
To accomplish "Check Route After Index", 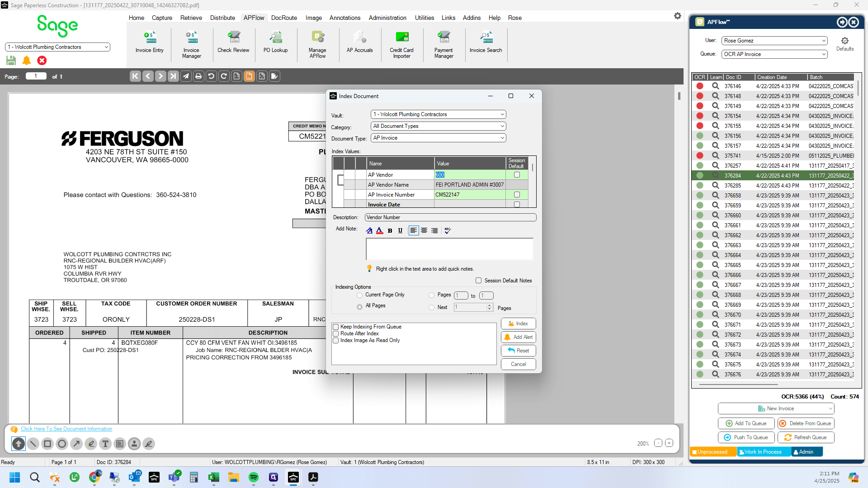I will (x=336, y=333).
